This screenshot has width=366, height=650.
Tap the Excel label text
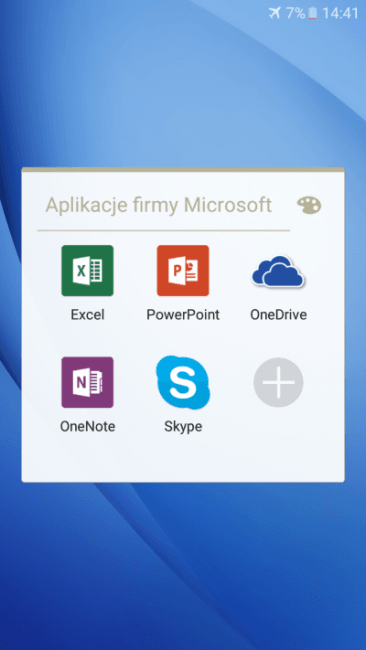tap(87, 315)
